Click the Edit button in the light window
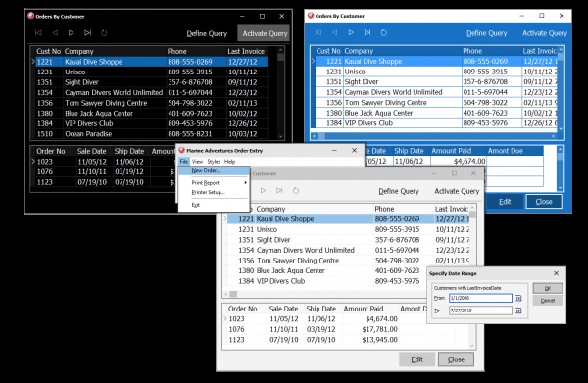Screen dimensions: 588x383 pyautogui.click(x=416, y=359)
